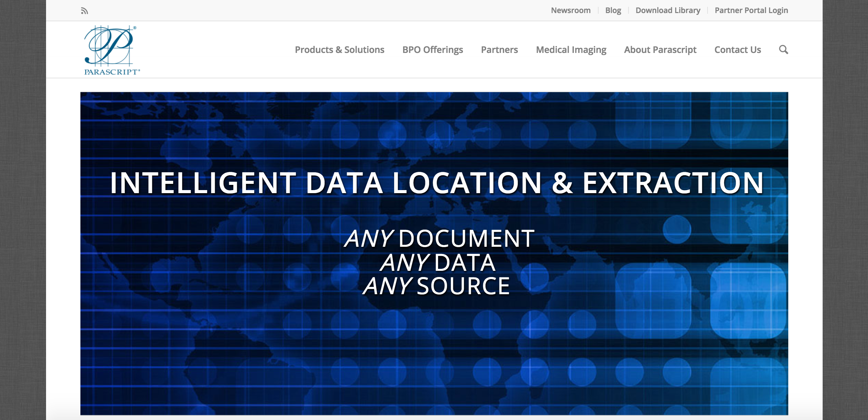Go to the Blog link
The image size is (868, 420).
(x=613, y=10)
